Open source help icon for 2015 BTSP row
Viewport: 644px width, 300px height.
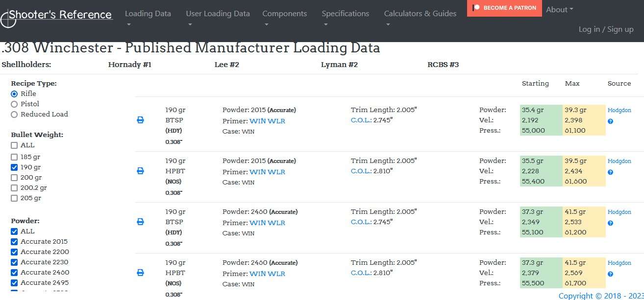tap(611, 121)
